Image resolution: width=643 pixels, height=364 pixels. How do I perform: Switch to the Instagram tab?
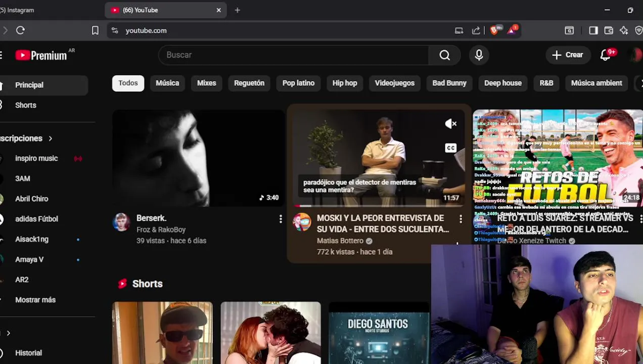pos(18,10)
